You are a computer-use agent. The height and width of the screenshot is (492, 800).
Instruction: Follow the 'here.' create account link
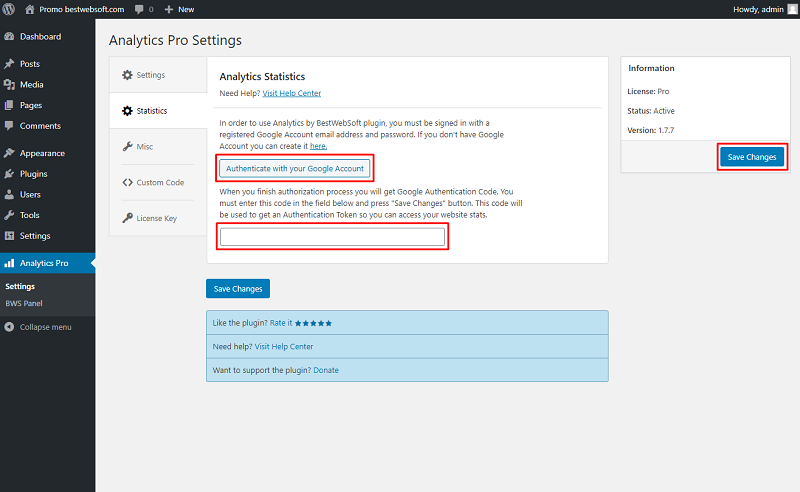tap(318, 146)
